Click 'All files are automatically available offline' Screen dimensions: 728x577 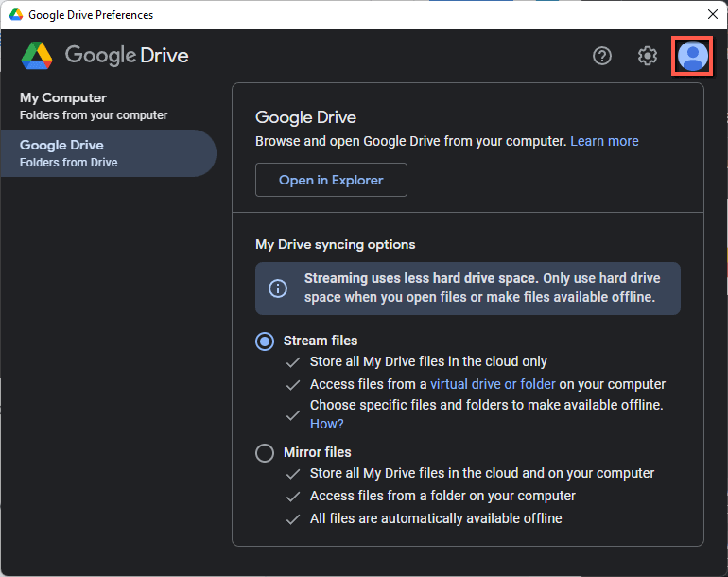click(x=436, y=518)
